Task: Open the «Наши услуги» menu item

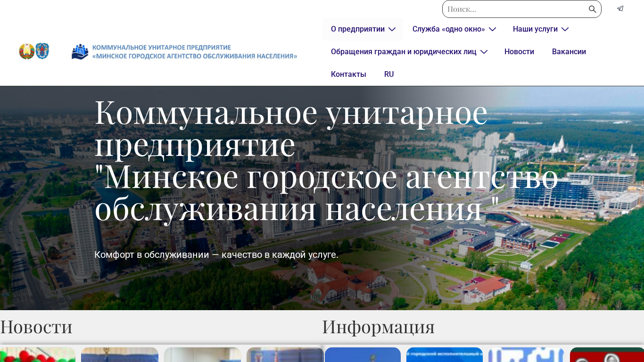Action: tap(535, 29)
